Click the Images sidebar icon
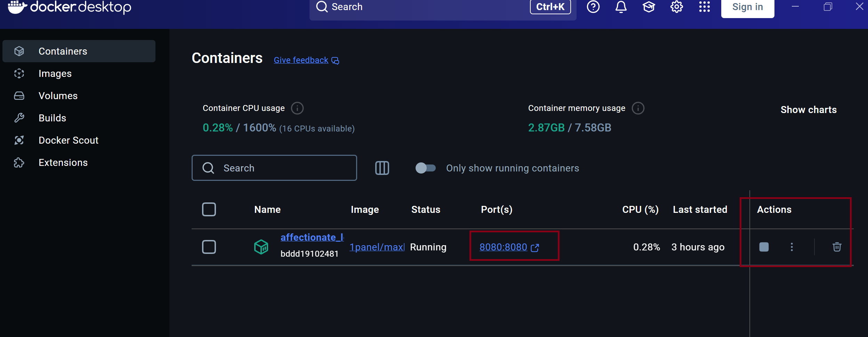 tap(19, 73)
